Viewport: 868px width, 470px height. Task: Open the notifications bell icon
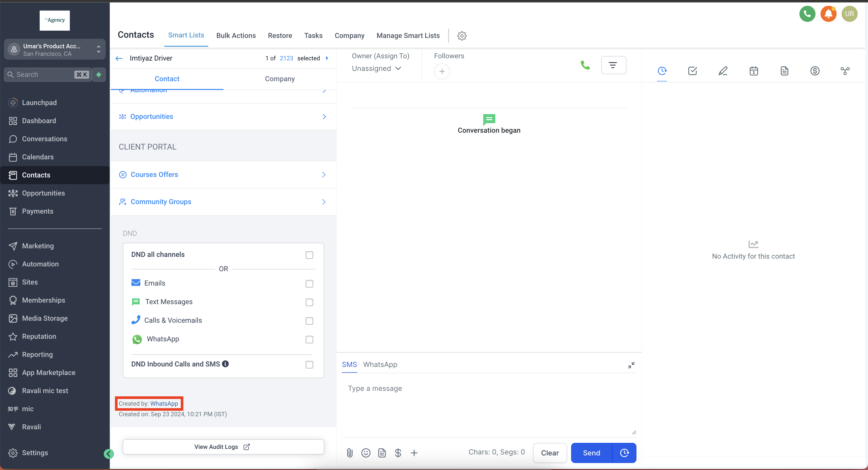[828, 14]
